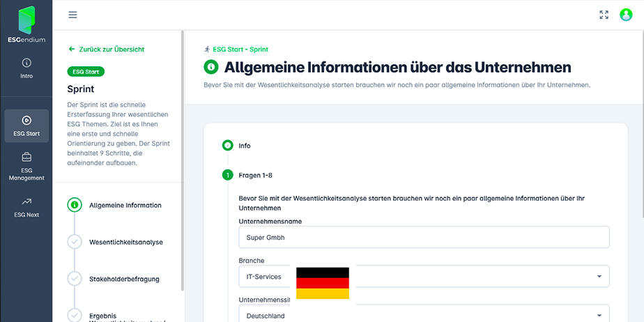The width and height of the screenshot is (644, 322).
Task: Select the Allgemeine Information step
Action: pos(125,206)
